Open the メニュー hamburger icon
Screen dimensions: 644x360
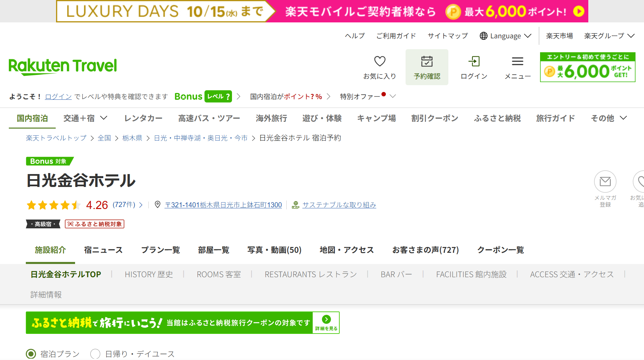pos(517,61)
